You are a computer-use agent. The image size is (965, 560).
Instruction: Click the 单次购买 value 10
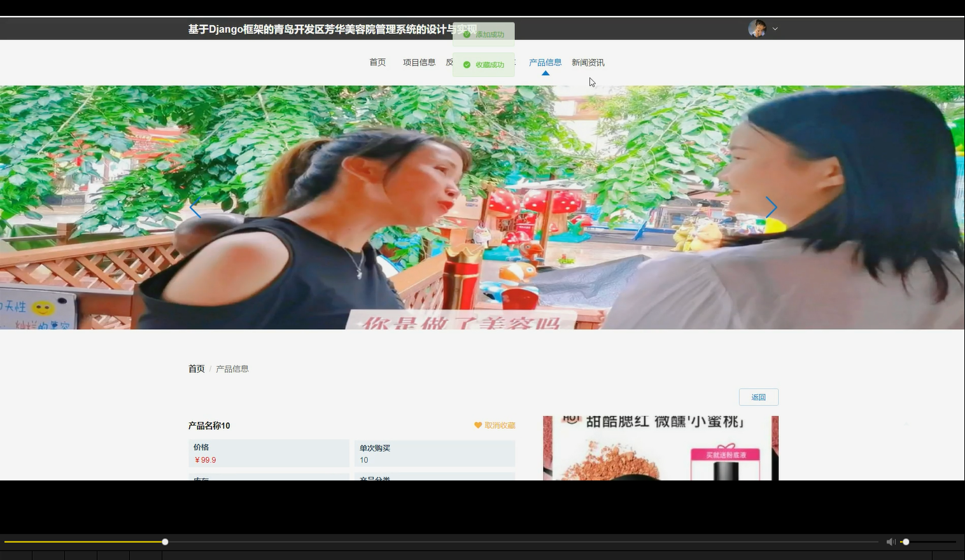pyautogui.click(x=364, y=460)
